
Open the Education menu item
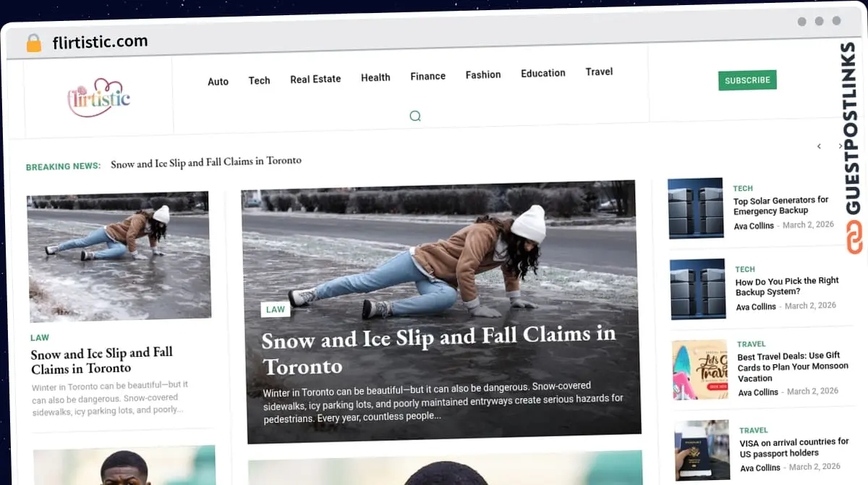[x=543, y=73]
